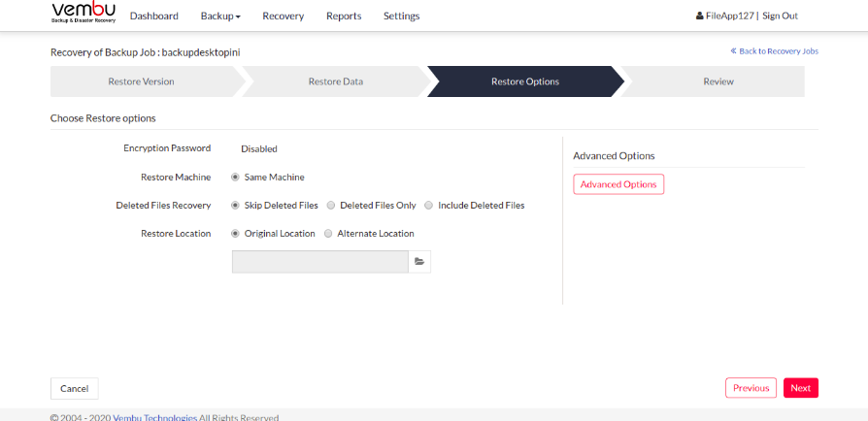868x421 pixels.
Task: Click the Previous button
Action: coord(751,388)
